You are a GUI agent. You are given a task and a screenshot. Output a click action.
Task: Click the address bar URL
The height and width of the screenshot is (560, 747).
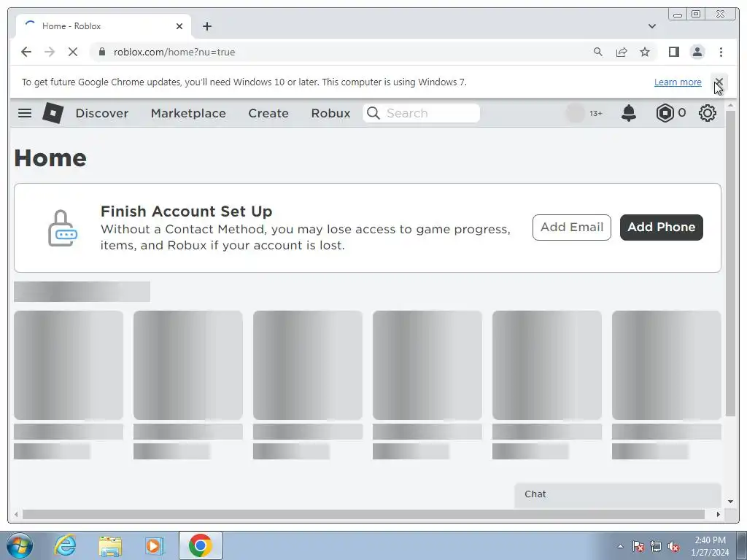[174, 52]
